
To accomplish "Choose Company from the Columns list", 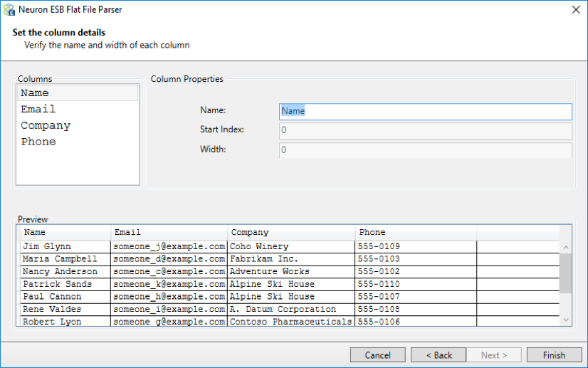I will point(46,126).
